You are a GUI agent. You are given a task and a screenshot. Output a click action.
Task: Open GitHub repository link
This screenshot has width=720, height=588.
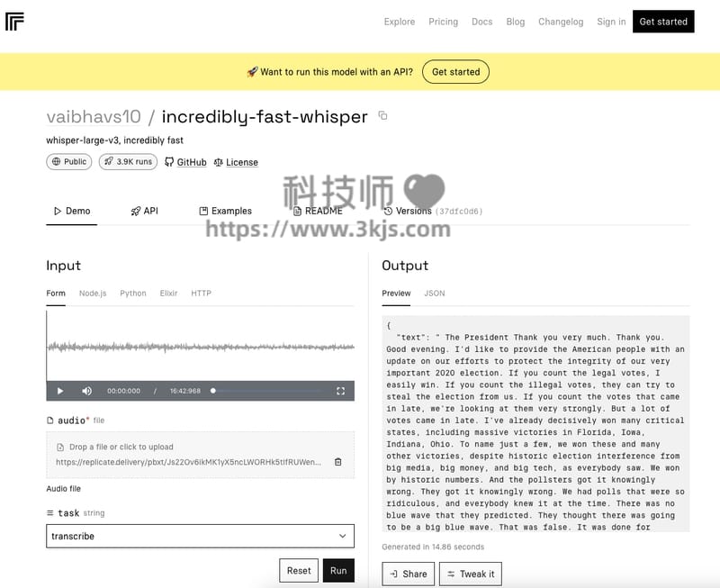(x=185, y=162)
